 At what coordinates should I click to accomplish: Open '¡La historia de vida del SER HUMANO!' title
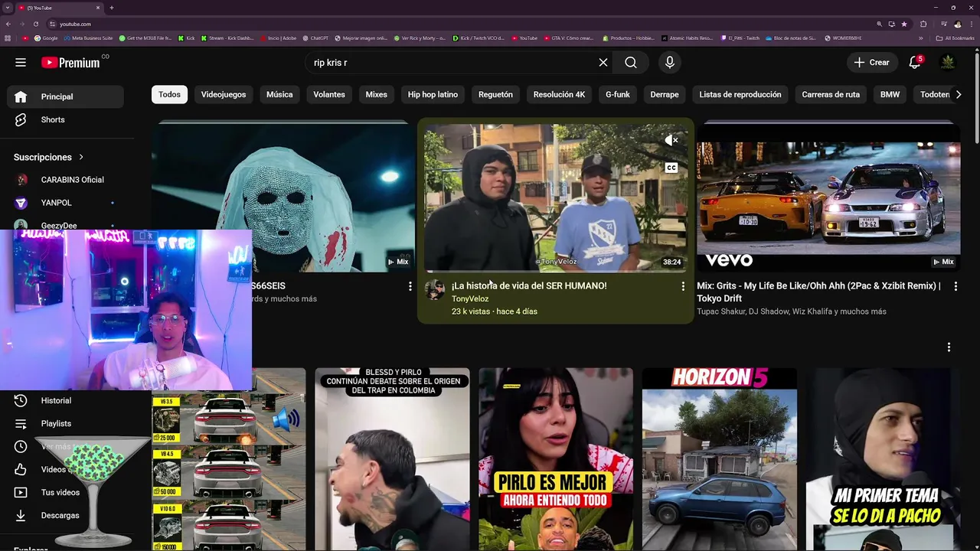pos(529,285)
